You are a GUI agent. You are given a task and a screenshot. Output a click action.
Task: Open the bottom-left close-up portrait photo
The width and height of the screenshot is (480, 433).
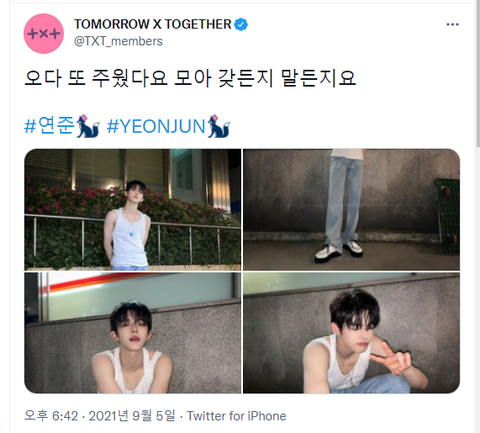(133, 333)
